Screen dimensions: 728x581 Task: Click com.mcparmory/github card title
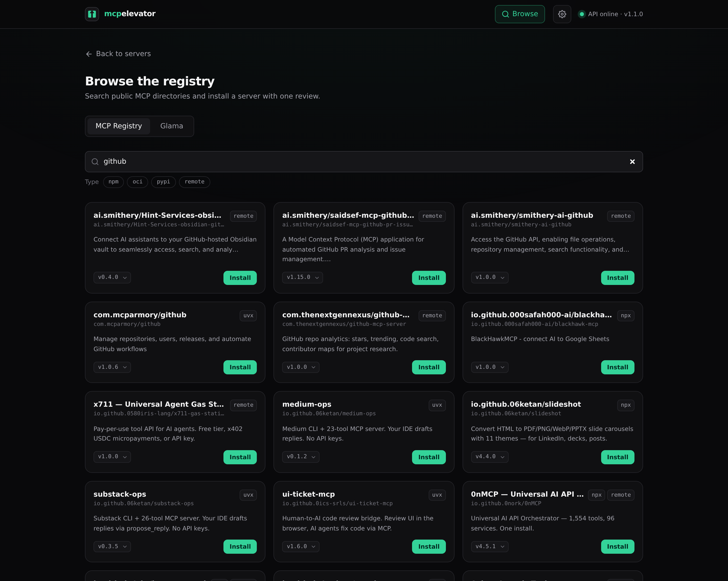click(140, 315)
